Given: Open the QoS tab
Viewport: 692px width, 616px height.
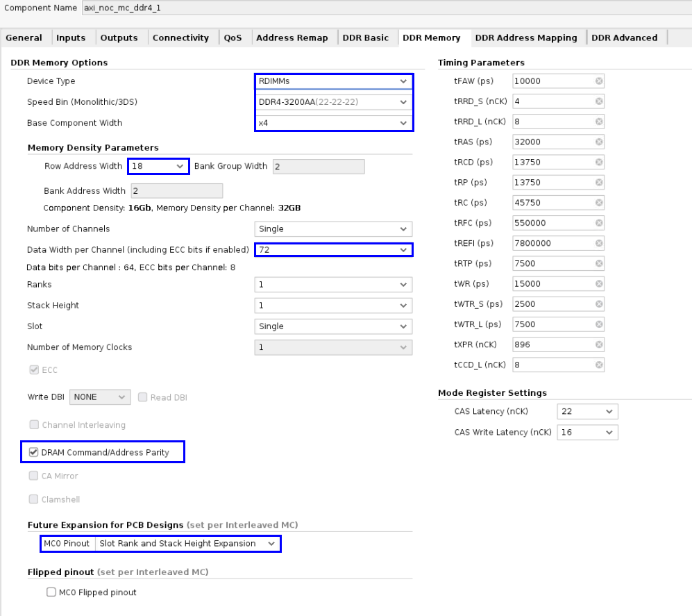Looking at the screenshot, I should click(233, 38).
